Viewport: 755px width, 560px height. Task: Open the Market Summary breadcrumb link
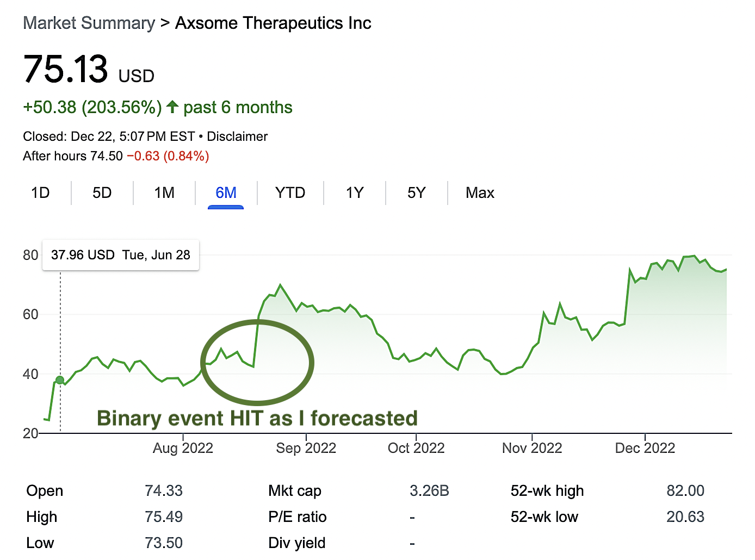click(89, 23)
